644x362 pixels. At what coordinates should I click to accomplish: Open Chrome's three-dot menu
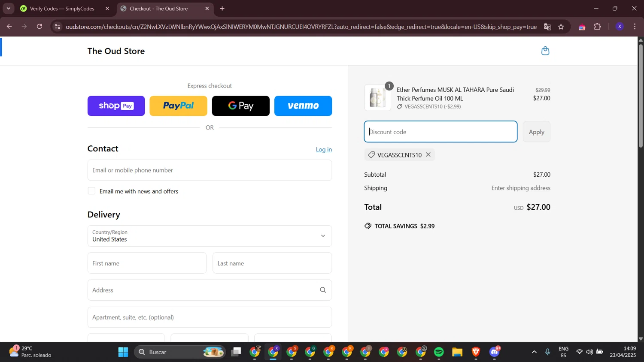[x=635, y=27]
